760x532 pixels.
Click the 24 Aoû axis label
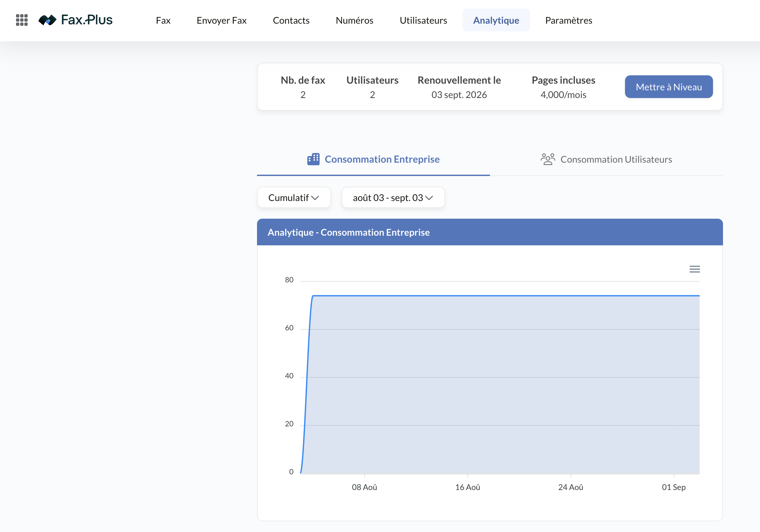(x=571, y=487)
